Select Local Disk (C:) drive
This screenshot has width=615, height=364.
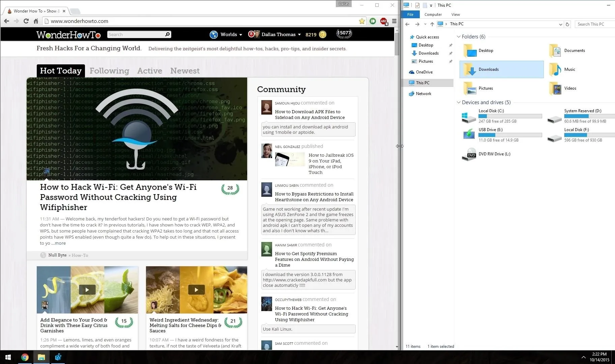(x=502, y=116)
